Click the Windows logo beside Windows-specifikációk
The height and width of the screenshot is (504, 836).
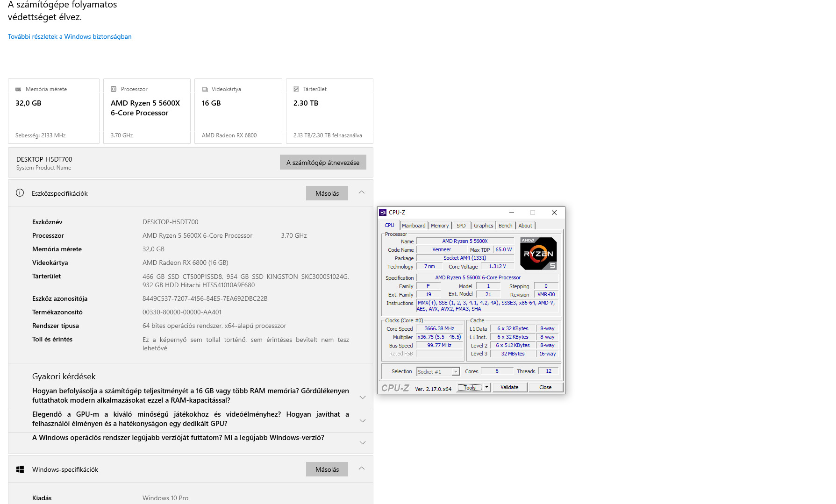point(20,469)
